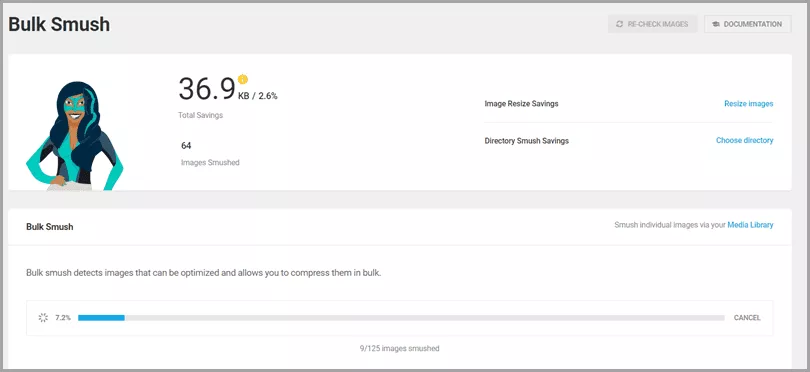Screen dimensions: 810x372
Task: Click the Bulk Smush section header
Action: (x=50, y=226)
